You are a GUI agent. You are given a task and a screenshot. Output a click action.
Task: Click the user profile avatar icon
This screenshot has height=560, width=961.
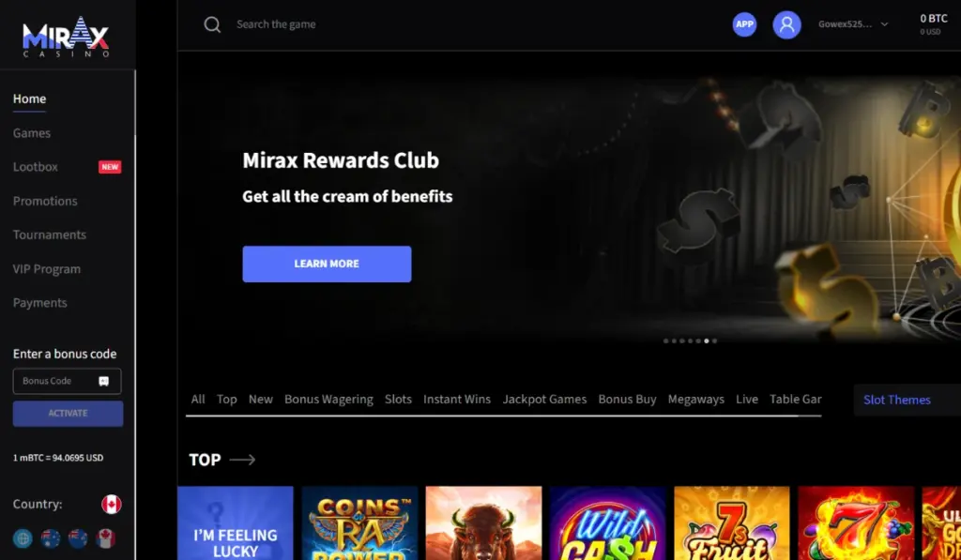click(786, 24)
